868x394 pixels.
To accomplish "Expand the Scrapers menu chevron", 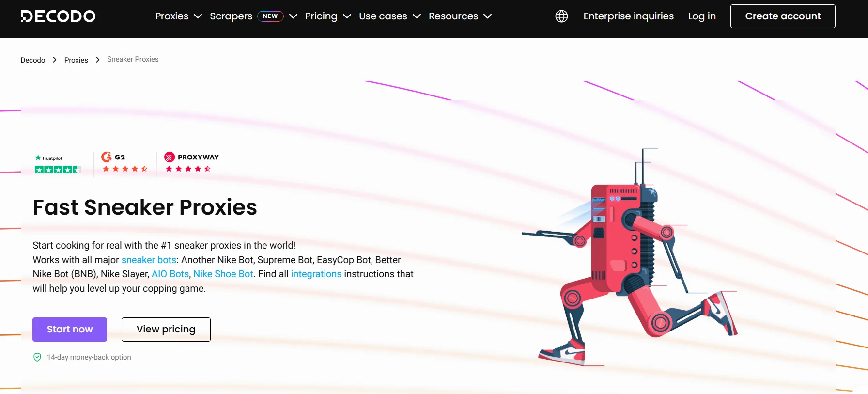I will coord(293,16).
